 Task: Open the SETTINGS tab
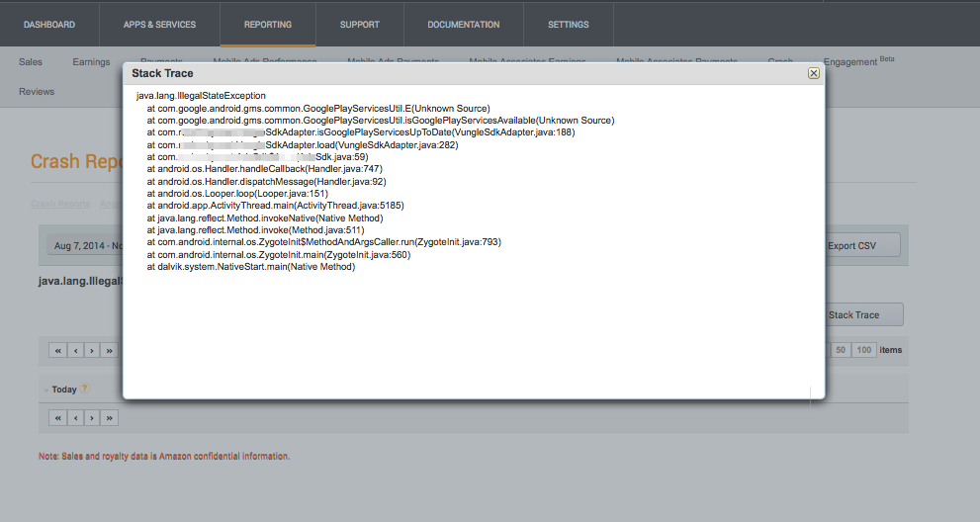[x=569, y=25]
